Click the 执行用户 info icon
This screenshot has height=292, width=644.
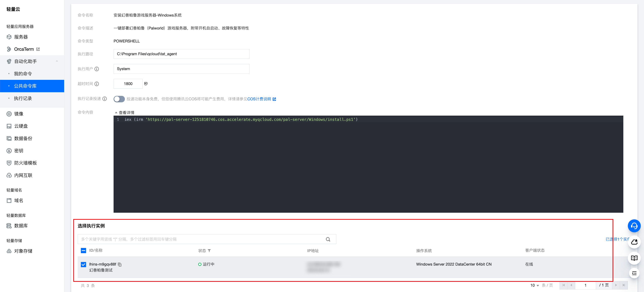coord(97,69)
